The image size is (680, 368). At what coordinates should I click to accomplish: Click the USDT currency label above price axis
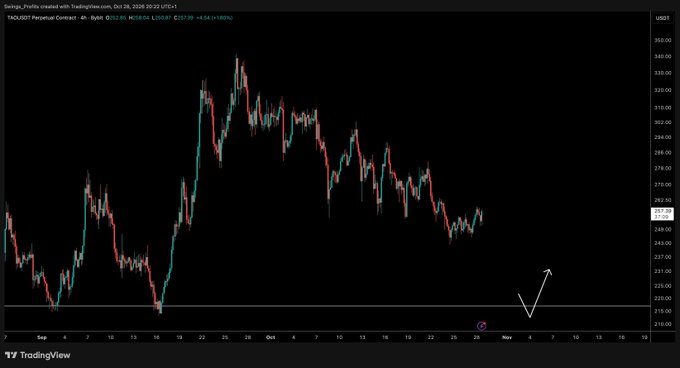click(x=662, y=18)
